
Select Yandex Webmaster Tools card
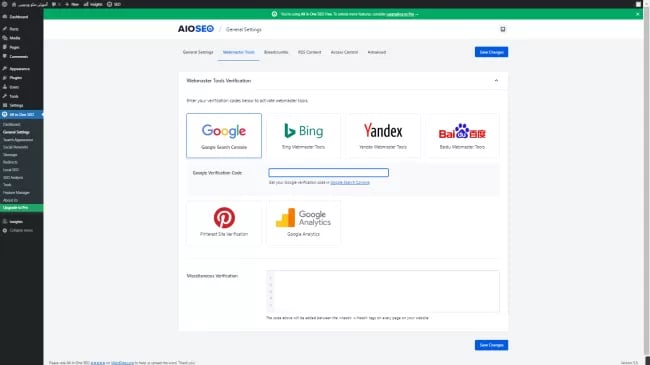coord(383,136)
